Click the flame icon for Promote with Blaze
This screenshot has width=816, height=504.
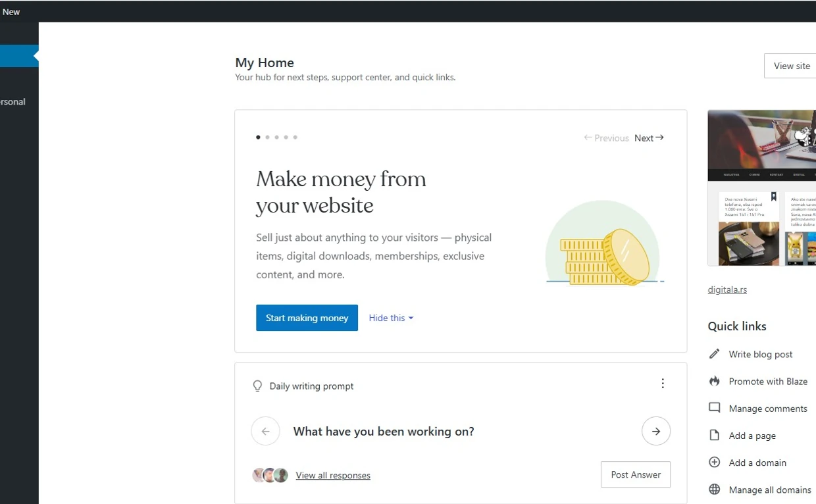click(x=714, y=381)
